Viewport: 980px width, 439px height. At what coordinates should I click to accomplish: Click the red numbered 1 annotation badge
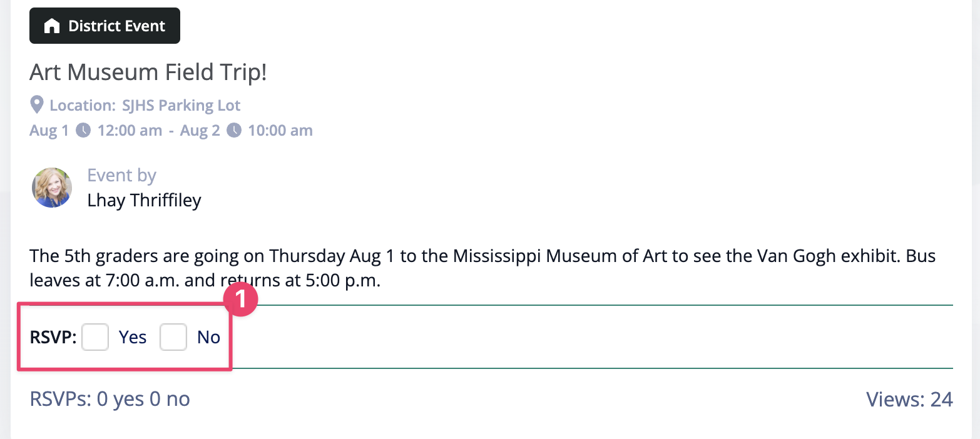242,300
